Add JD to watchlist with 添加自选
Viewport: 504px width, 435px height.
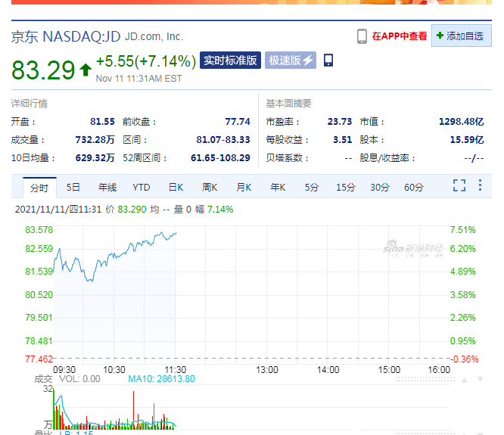(x=462, y=36)
